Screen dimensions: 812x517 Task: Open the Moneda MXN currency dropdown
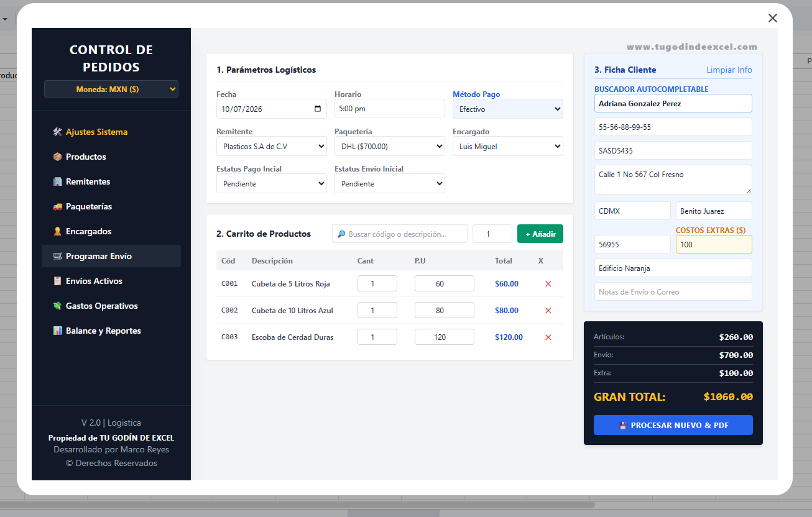(x=111, y=89)
